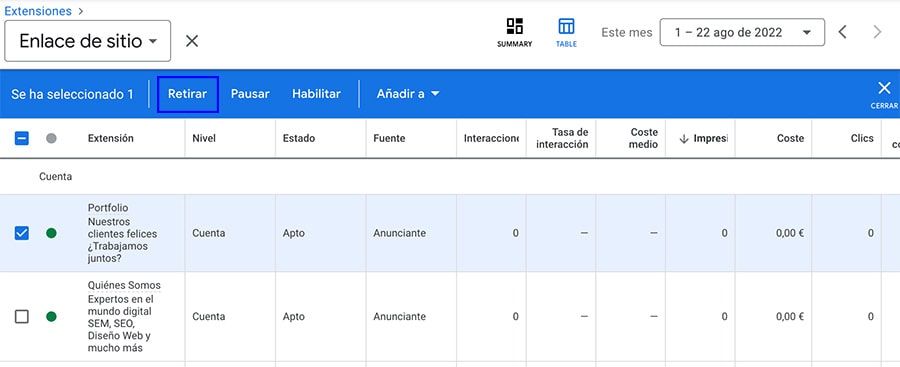Viewport: 900px width, 367px height.
Task: Sort by the Coste medio header
Action: 643,138
